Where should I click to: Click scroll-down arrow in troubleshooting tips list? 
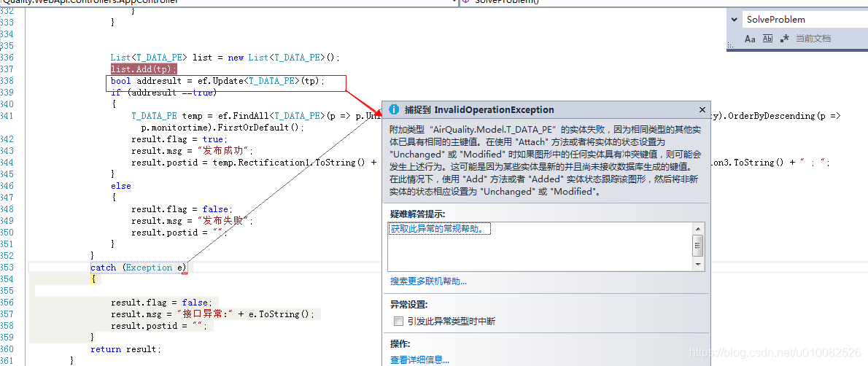699,265
